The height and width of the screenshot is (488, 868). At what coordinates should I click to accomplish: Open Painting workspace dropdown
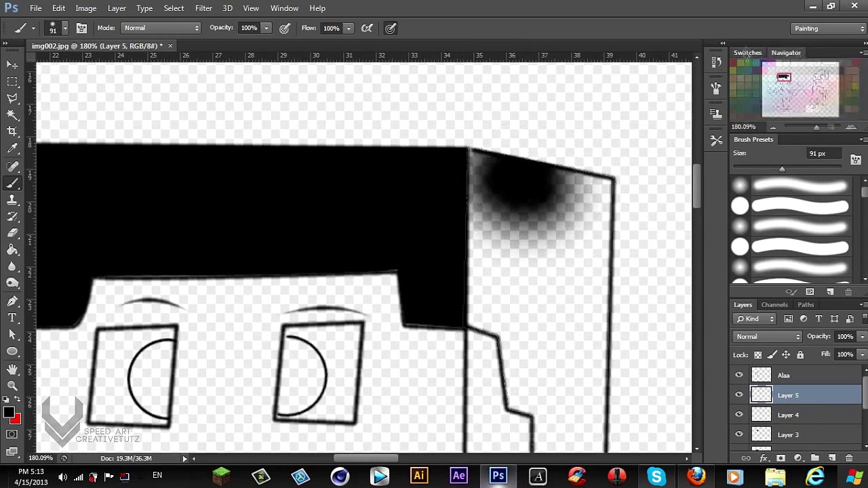pyautogui.click(x=829, y=28)
